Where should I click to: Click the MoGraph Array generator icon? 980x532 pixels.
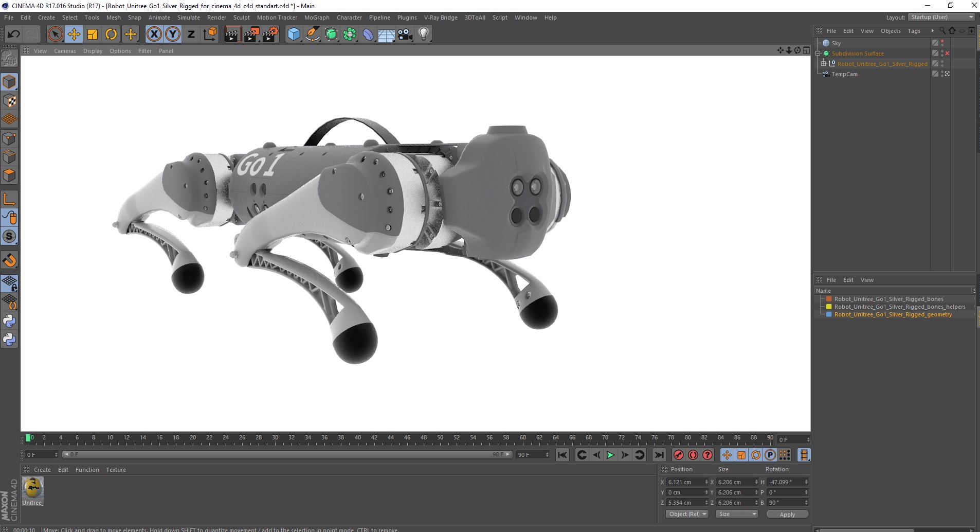[x=350, y=34]
